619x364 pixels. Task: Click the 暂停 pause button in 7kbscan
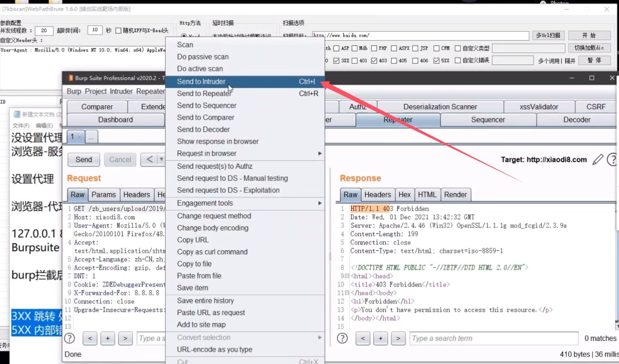tap(594, 61)
